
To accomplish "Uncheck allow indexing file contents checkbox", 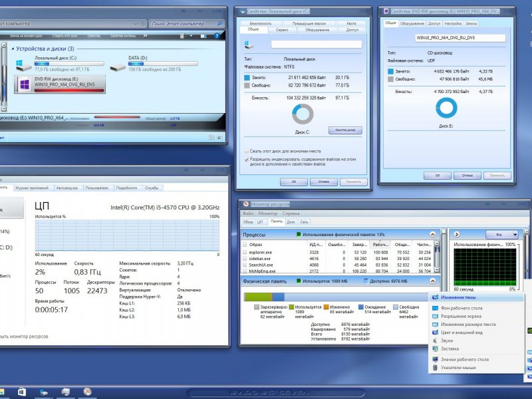I will pos(247,159).
